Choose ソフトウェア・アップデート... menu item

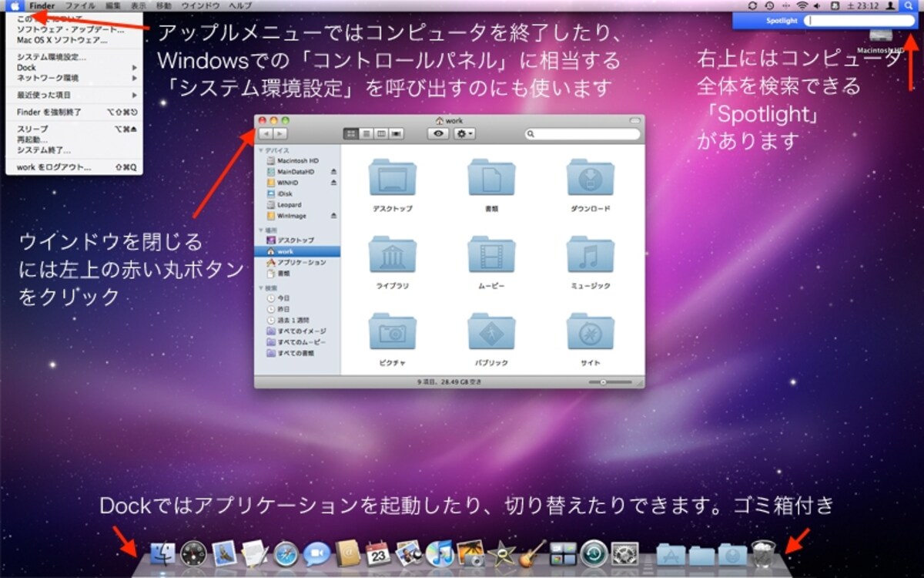[75, 29]
